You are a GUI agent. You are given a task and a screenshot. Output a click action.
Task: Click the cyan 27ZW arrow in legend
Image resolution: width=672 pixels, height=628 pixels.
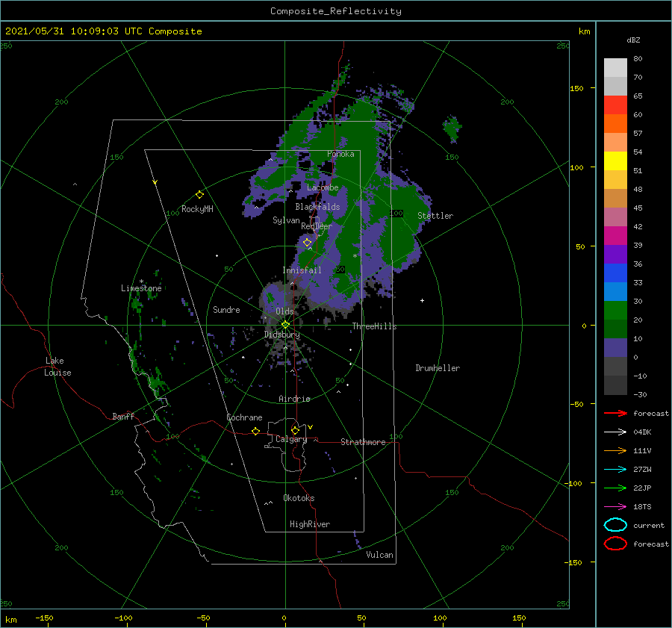[x=615, y=470]
